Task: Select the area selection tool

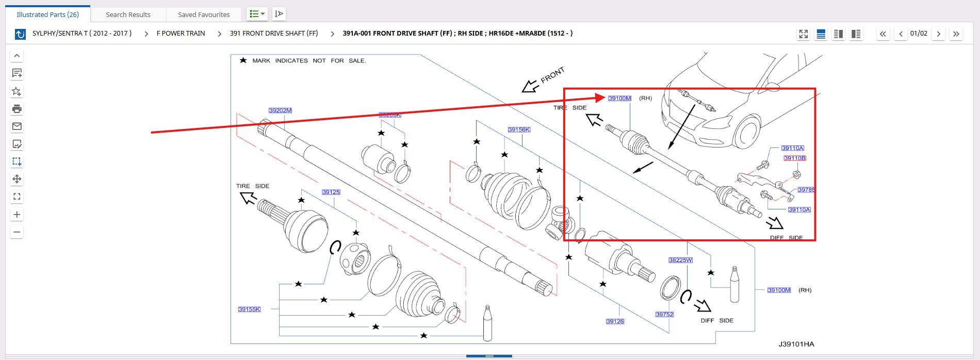Action: [17, 161]
